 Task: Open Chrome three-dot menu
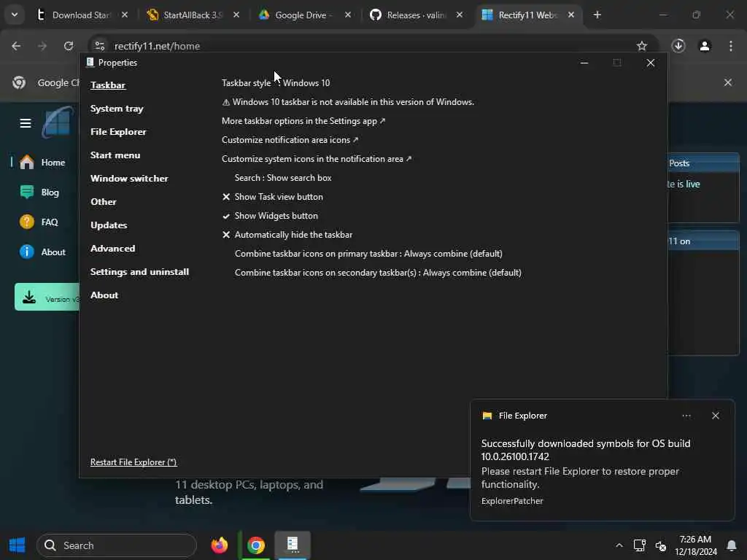[x=731, y=46]
